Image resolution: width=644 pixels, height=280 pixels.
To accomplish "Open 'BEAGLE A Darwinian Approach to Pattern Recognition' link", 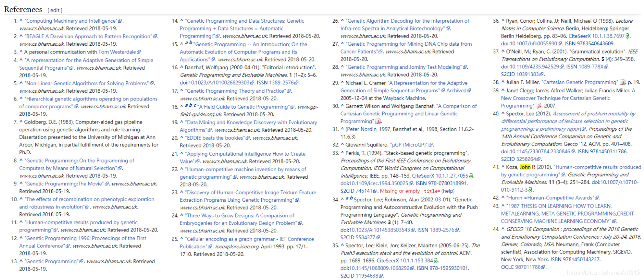I will pos(88,36).
